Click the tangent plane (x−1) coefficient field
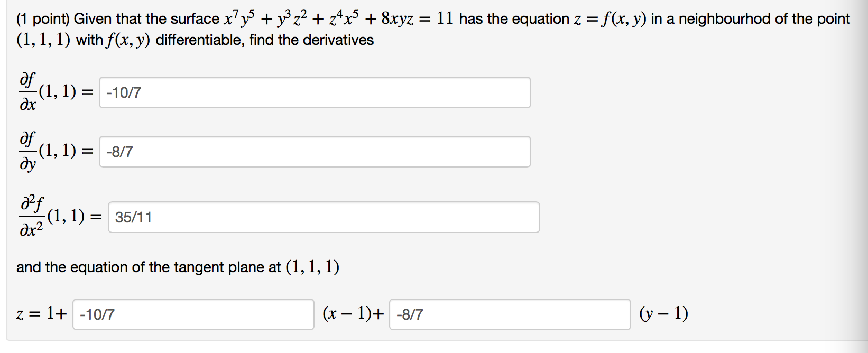Viewport: 868px width, 353px height. point(193,314)
